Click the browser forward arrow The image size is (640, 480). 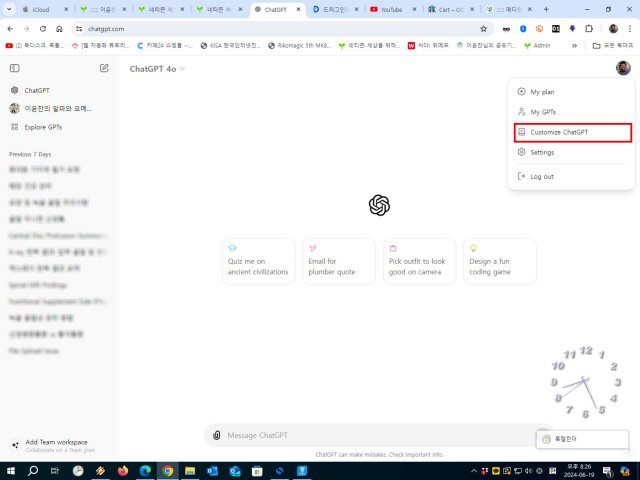pos(27,29)
